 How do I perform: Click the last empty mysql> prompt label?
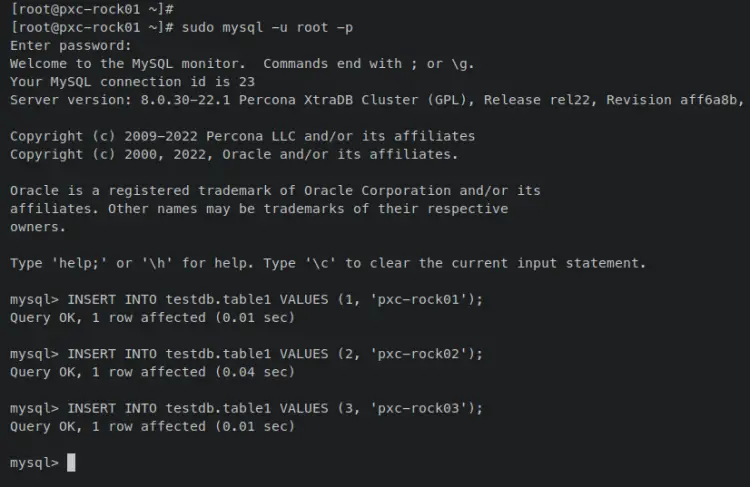pos(34,462)
